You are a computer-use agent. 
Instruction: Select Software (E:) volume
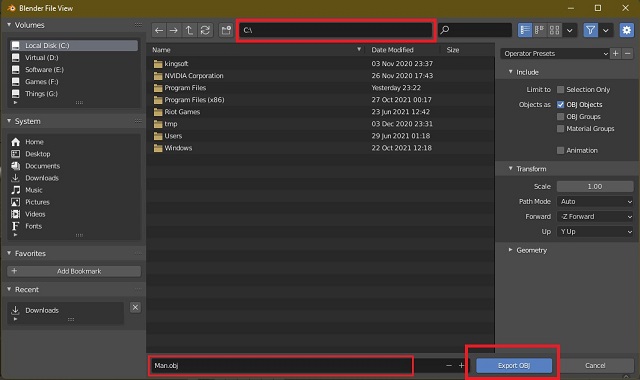point(73,69)
